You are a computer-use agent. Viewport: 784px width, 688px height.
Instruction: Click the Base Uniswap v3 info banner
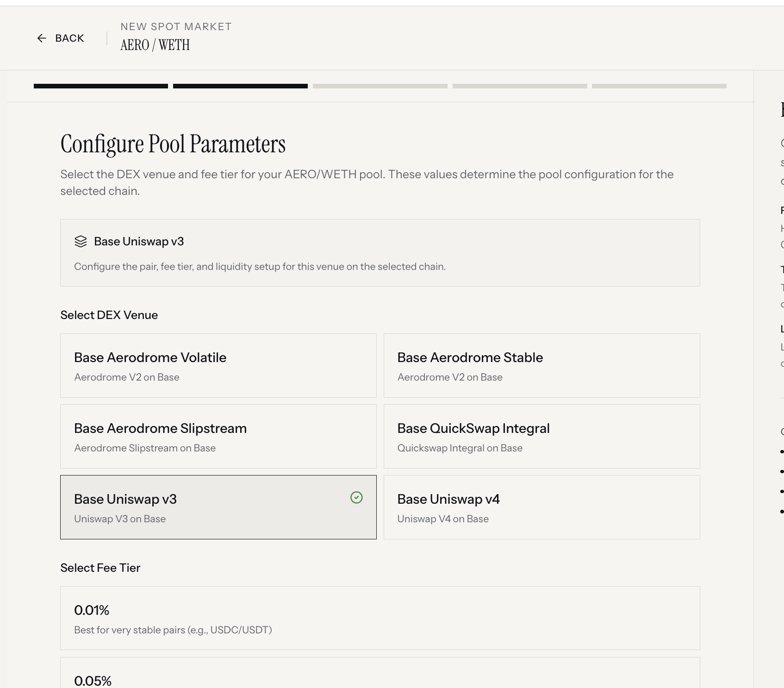coord(380,253)
